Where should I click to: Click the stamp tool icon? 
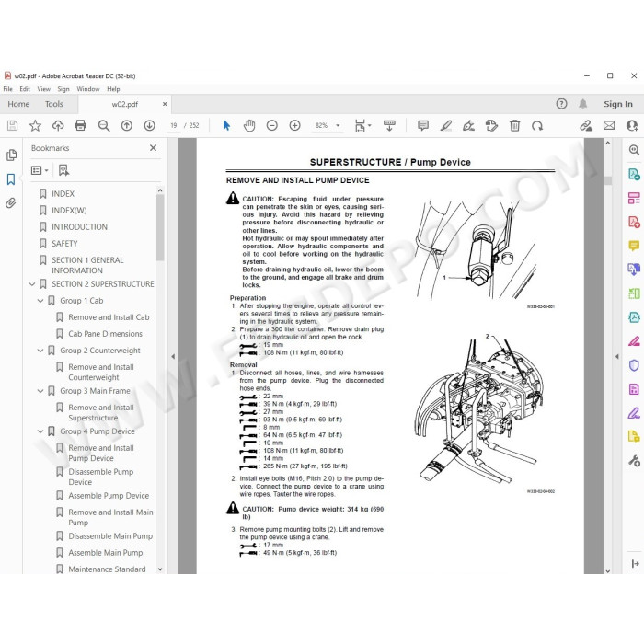pyautogui.click(x=491, y=126)
